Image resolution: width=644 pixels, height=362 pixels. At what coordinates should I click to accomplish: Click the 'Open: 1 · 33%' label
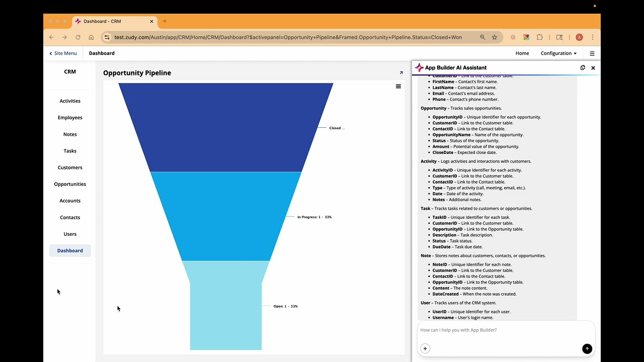[285, 306]
